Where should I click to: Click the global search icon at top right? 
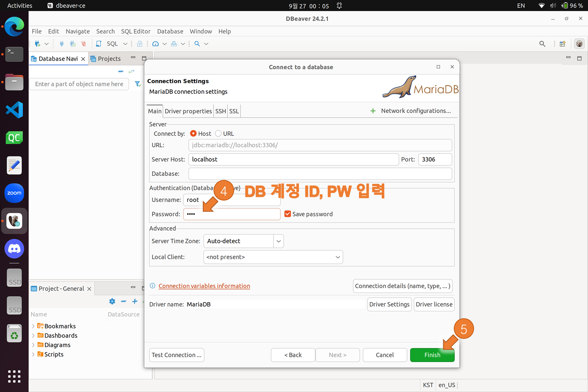pos(542,44)
